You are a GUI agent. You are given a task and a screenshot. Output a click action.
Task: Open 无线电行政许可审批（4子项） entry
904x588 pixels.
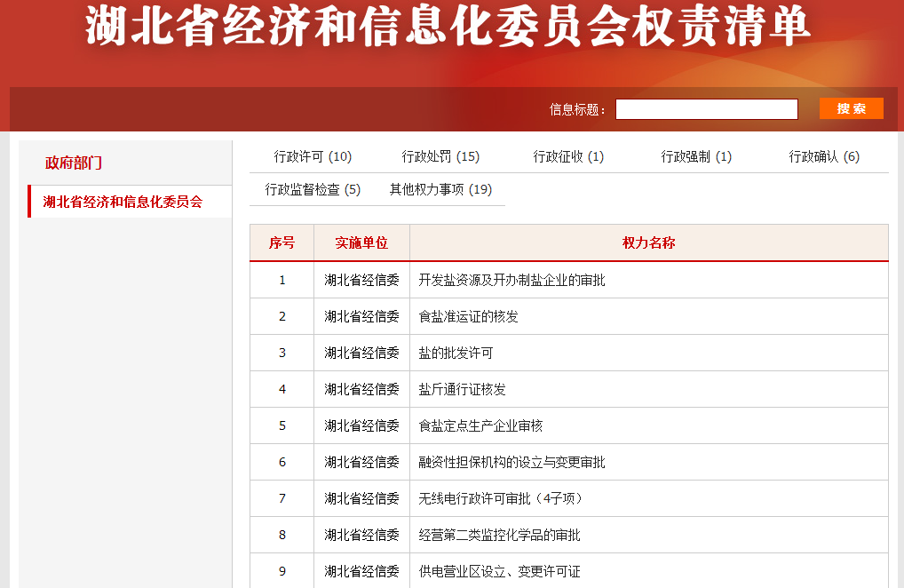503,498
